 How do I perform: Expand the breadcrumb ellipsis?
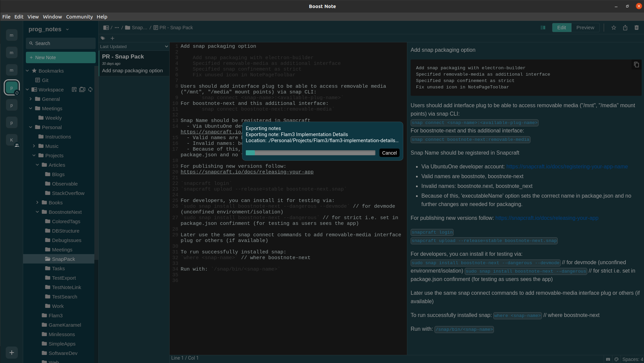117,28
